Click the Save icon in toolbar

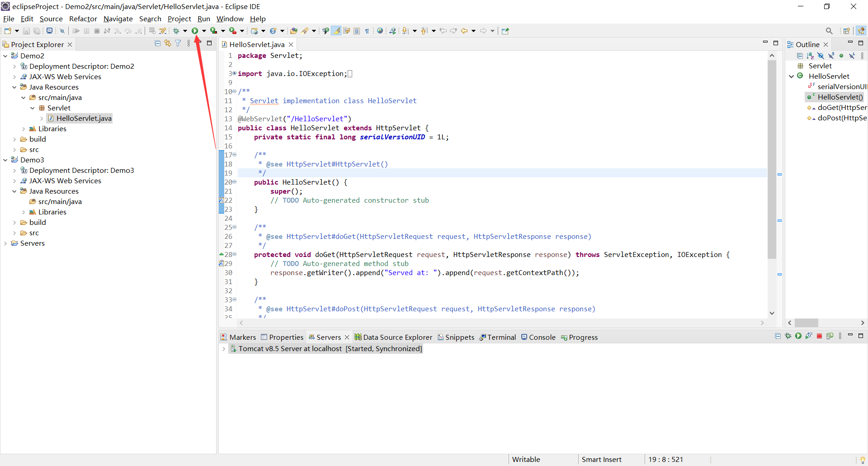click(26, 31)
